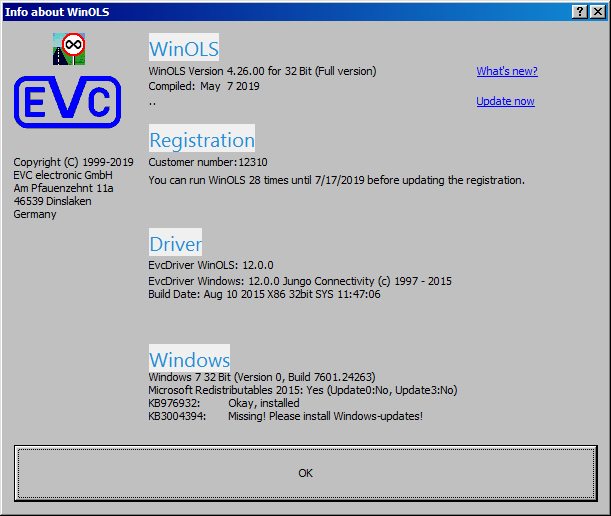Click the EVC company logo
Image resolution: width=611 pixels, height=516 pixels.
coord(67,102)
